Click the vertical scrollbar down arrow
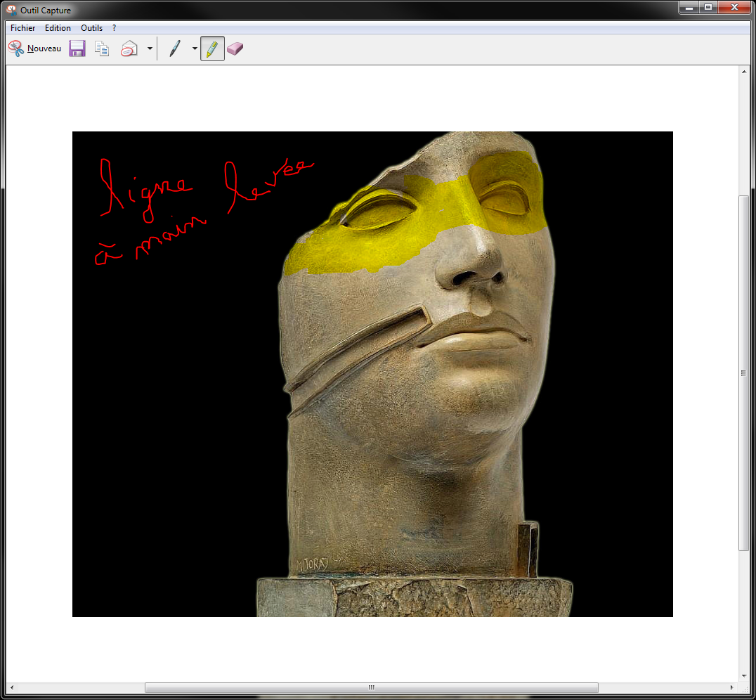This screenshot has height=700, width=756. 744,675
